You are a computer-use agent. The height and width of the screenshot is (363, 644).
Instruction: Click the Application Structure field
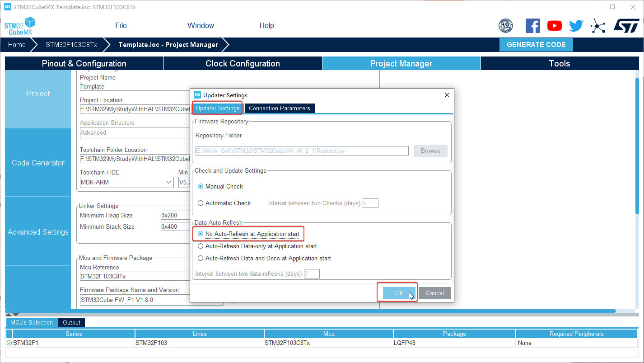(135, 133)
